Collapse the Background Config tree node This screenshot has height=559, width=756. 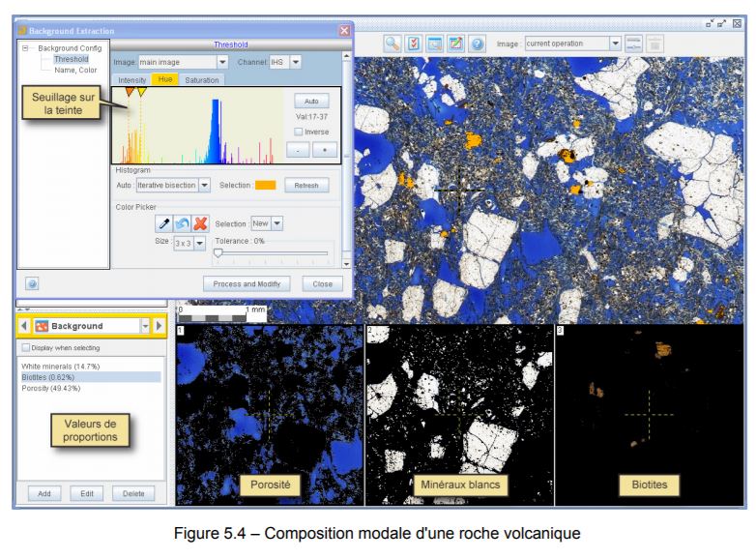(x=25, y=48)
